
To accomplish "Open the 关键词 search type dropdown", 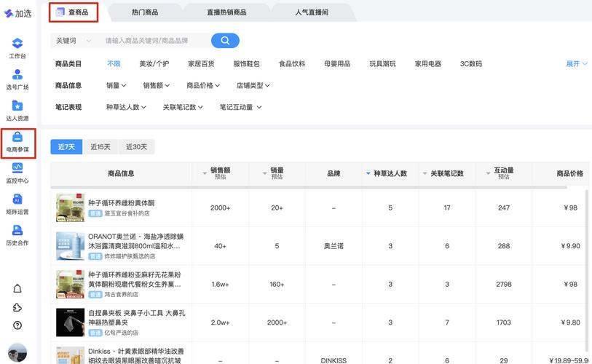I will pos(74,41).
